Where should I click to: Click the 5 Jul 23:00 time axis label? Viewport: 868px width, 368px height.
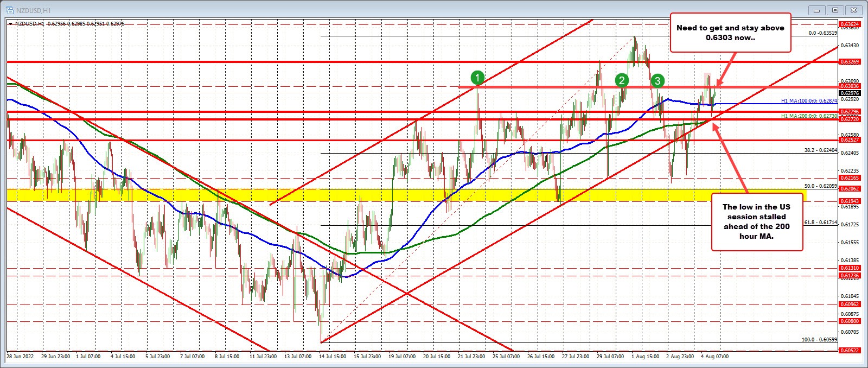(x=157, y=357)
